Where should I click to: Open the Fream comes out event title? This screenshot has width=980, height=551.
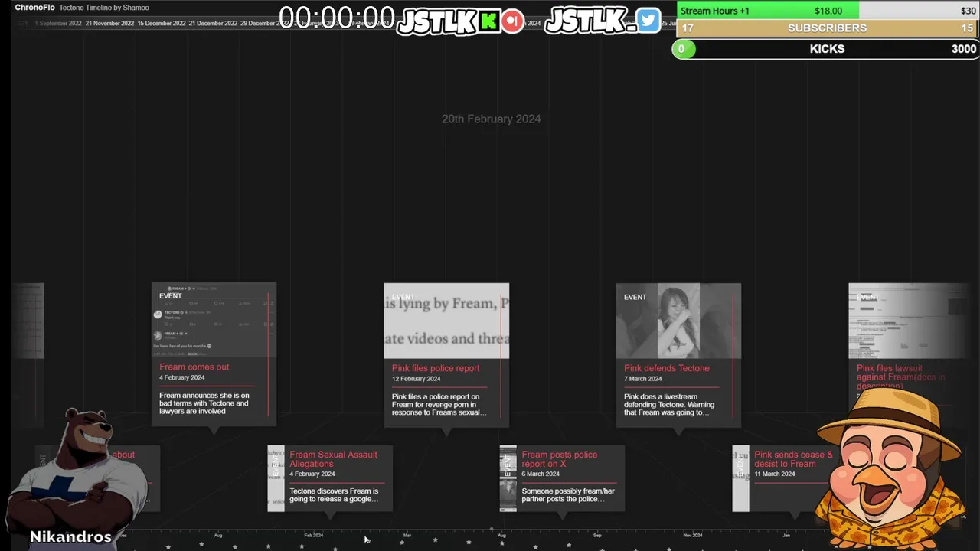pos(194,367)
